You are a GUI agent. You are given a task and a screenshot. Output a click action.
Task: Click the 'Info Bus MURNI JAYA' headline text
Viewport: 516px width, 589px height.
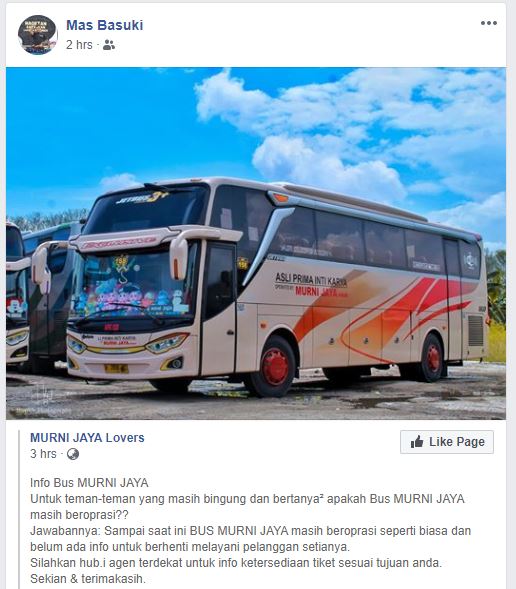pyautogui.click(x=89, y=483)
